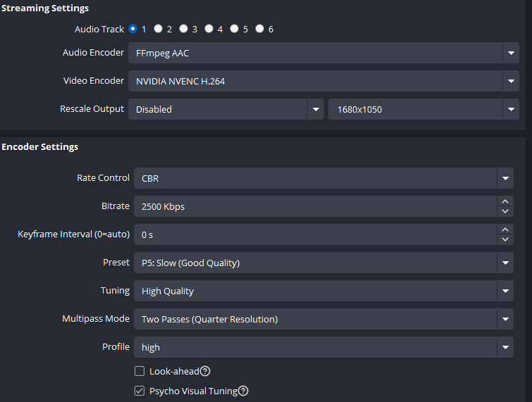Select Audio Track 6 radio button
Screen dimensions: 532x402
260,29
